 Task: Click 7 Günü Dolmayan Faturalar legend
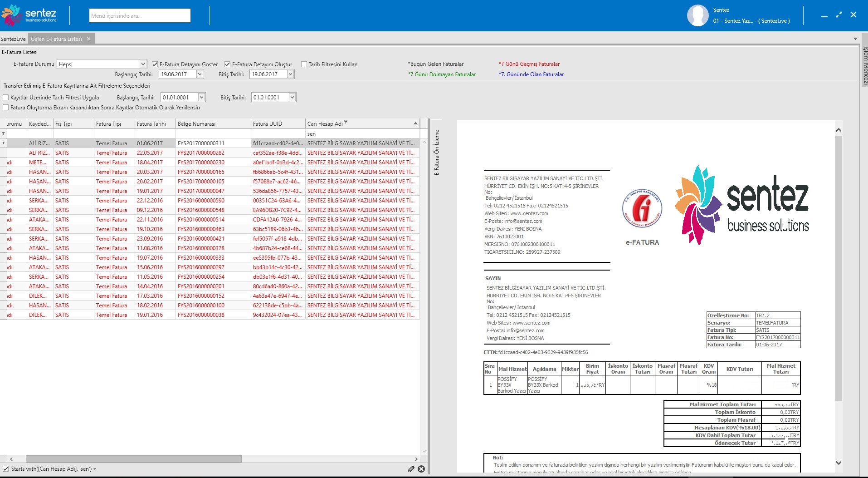(442, 74)
